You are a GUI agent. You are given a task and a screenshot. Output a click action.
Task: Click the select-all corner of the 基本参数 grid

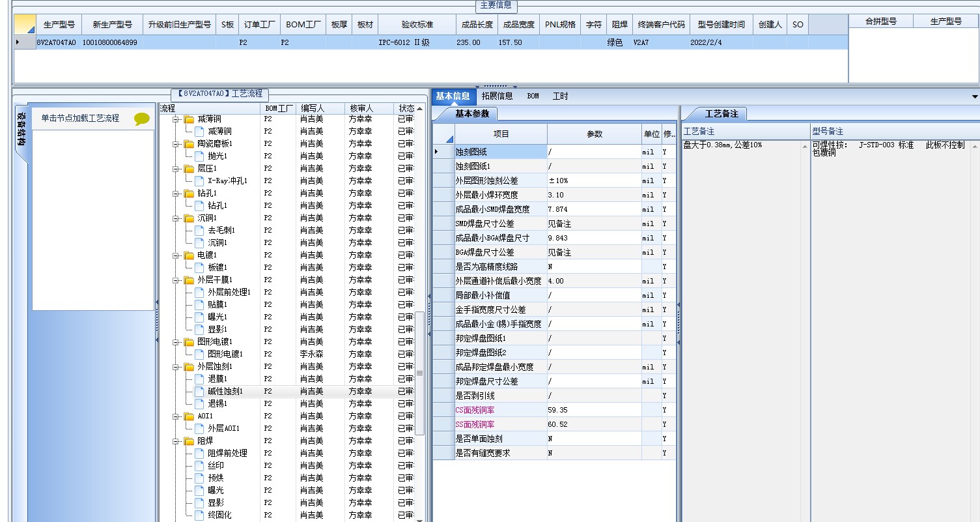coord(443,134)
